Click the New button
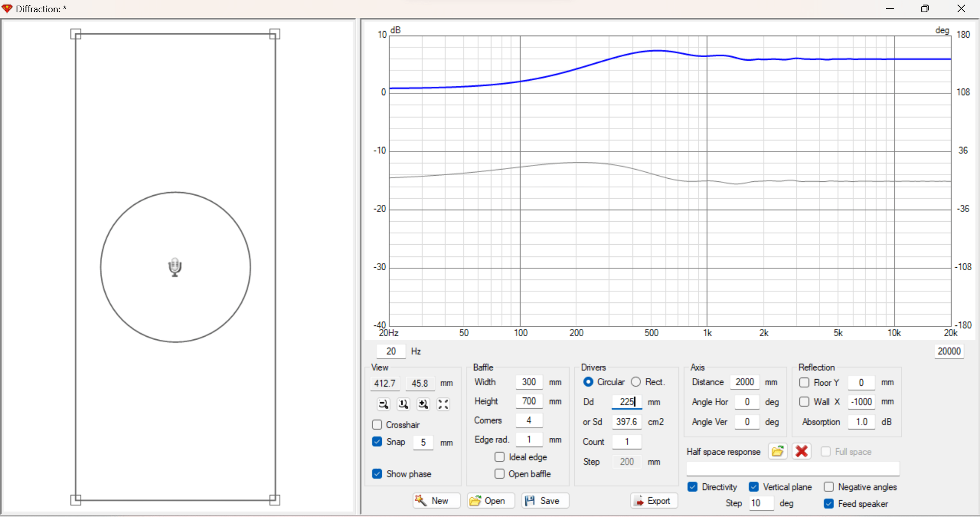 pyautogui.click(x=437, y=501)
